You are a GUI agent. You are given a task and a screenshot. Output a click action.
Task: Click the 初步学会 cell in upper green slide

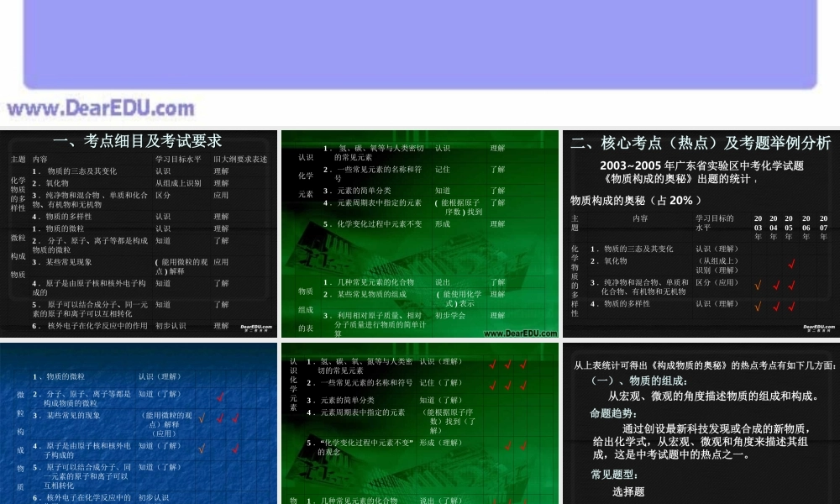[x=450, y=316]
